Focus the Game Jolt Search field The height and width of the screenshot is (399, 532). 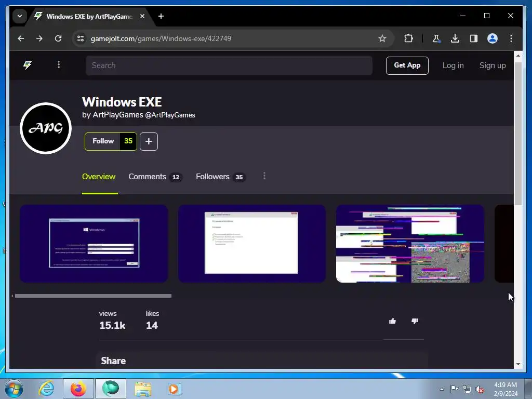click(x=229, y=65)
